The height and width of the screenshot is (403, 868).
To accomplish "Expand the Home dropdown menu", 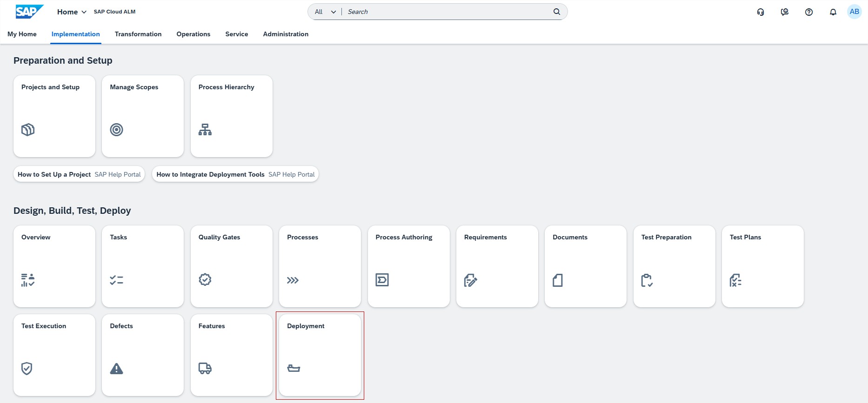I will pyautogui.click(x=72, y=12).
